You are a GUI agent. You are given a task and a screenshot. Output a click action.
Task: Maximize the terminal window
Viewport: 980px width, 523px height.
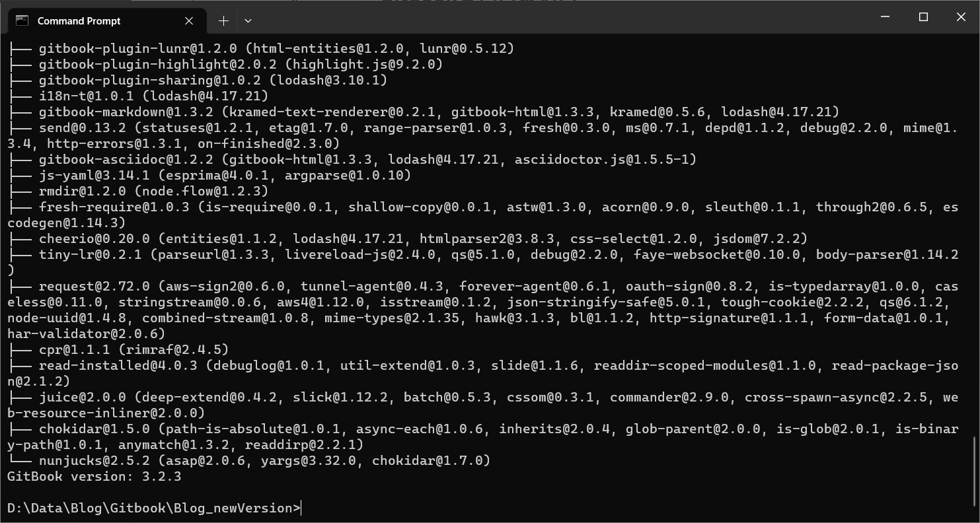tap(923, 17)
